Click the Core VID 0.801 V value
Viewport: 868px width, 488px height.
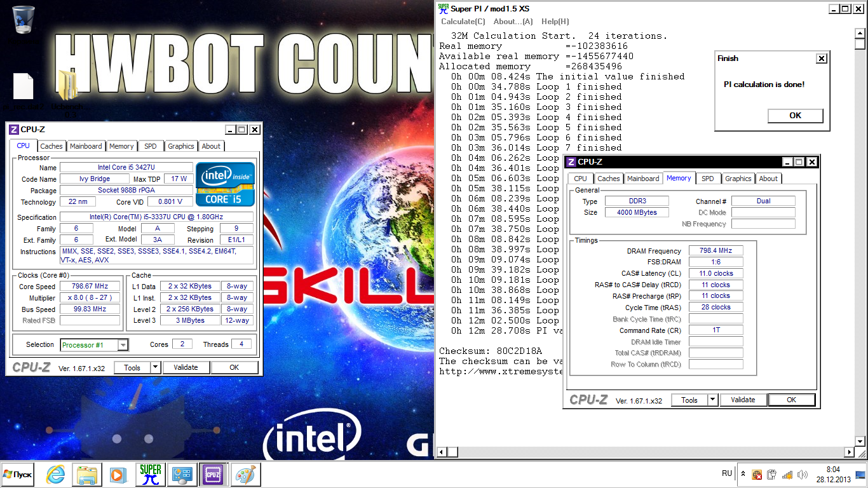point(170,202)
